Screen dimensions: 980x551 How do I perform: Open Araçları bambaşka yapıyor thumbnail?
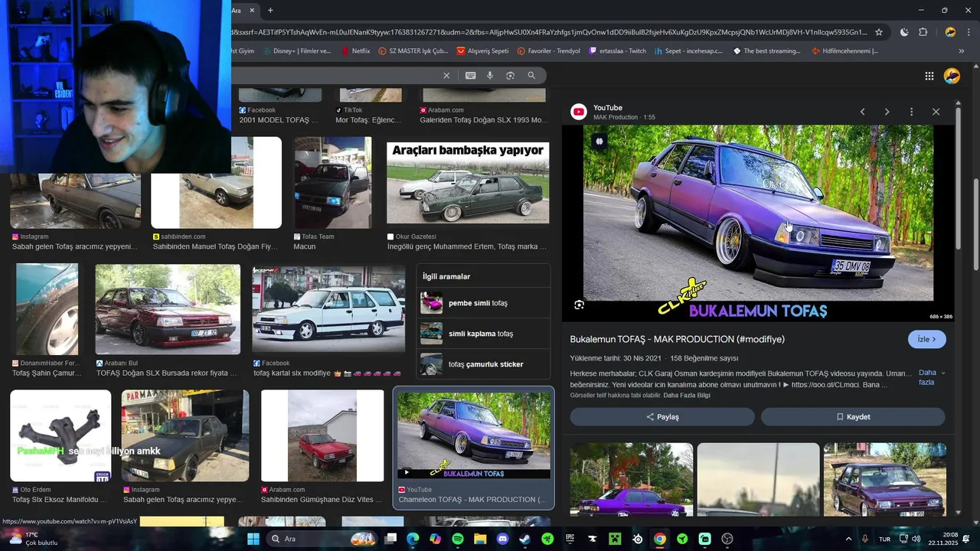point(468,184)
